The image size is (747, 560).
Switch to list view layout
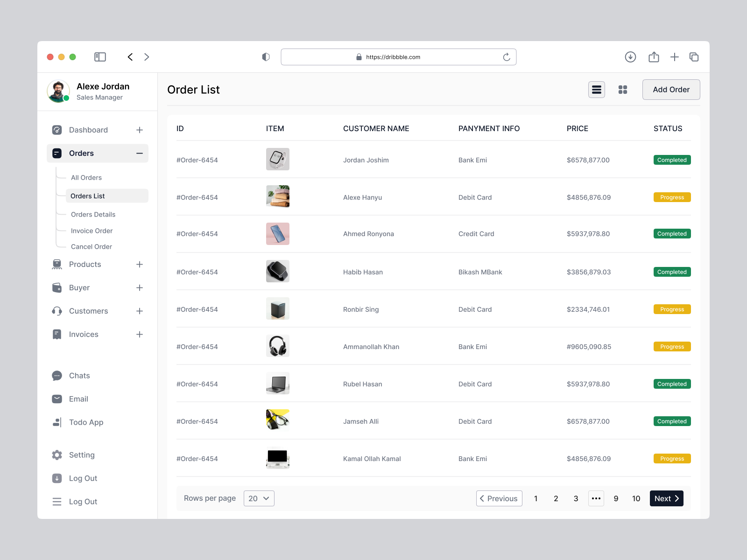(x=596, y=90)
